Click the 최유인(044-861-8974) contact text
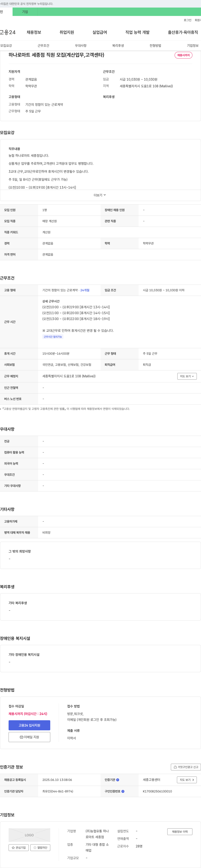The width and height of the screenshot is (201, 868). click(x=58, y=791)
